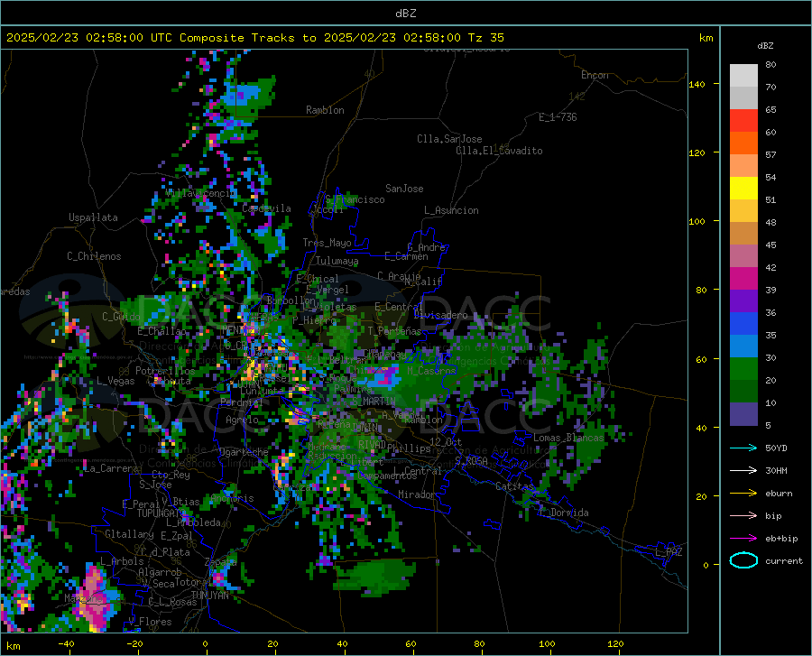Viewport: 812px width, 656px height.
Task: Click the Clla.El_Cavadito map label
Action: (499, 151)
